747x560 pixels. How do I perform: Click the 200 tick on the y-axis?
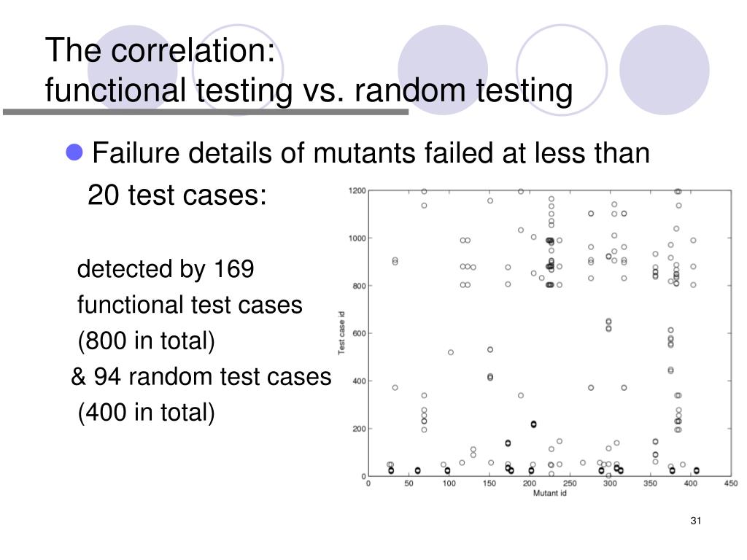pos(359,429)
